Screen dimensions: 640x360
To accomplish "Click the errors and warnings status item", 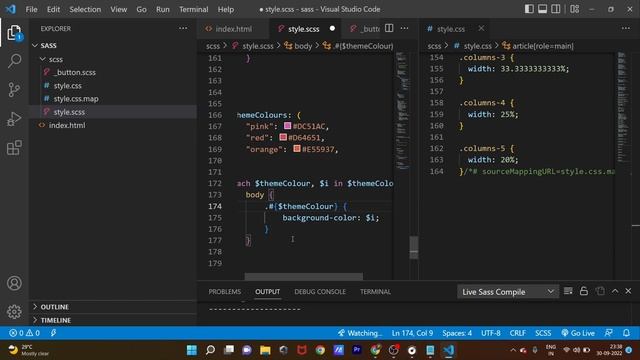I will [x=24, y=333].
